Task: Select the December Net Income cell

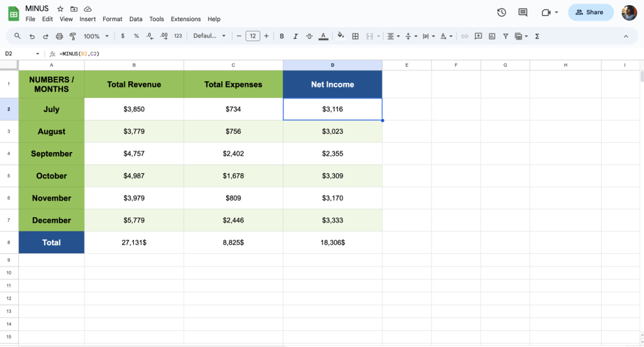Action: tap(332, 220)
